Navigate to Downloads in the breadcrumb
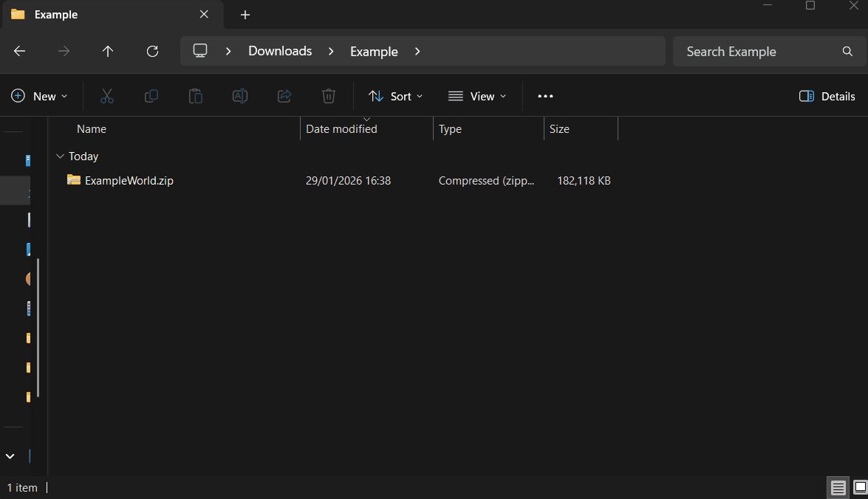The image size is (868, 499). pos(280,51)
